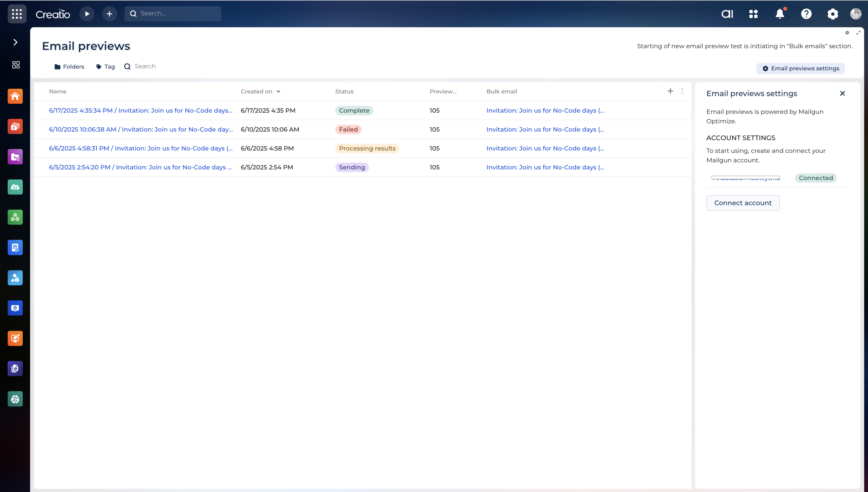This screenshot has width=868, height=492.
Task: Open the help question mark icon
Action: pos(806,14)
